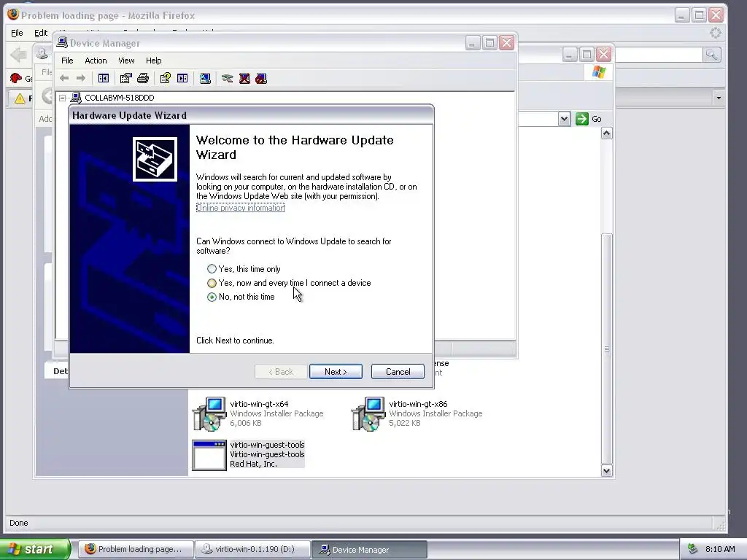This screenshot has width=747, height=560.
Task: Click the system tray network icon
Action: [692, 549]
